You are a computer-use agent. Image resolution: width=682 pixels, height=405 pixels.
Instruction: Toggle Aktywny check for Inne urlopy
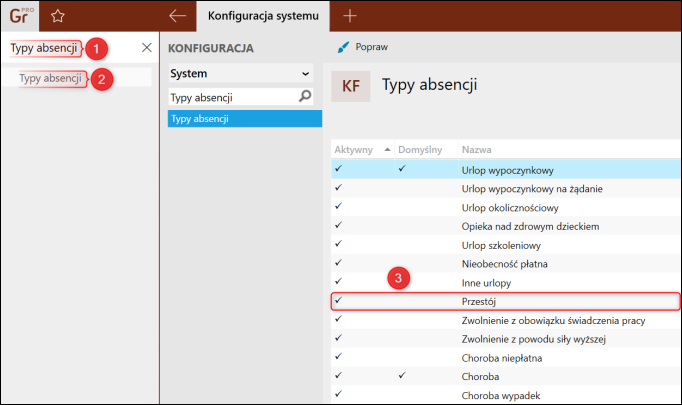pos(339,281)
